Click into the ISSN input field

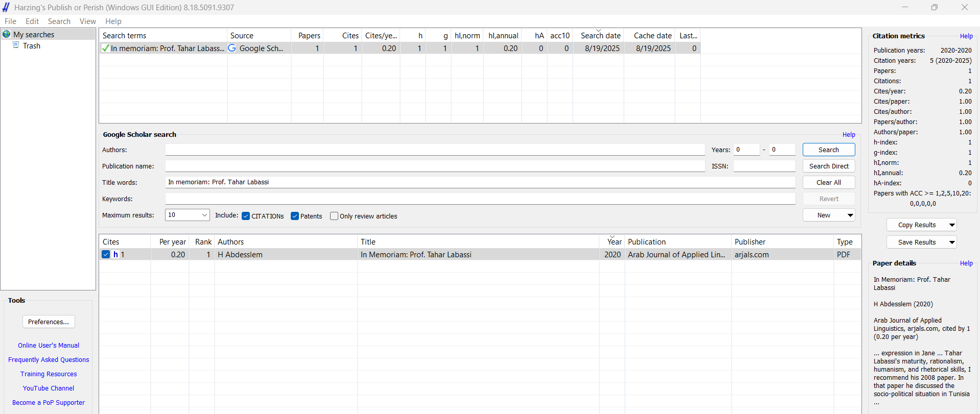[764, 166]
